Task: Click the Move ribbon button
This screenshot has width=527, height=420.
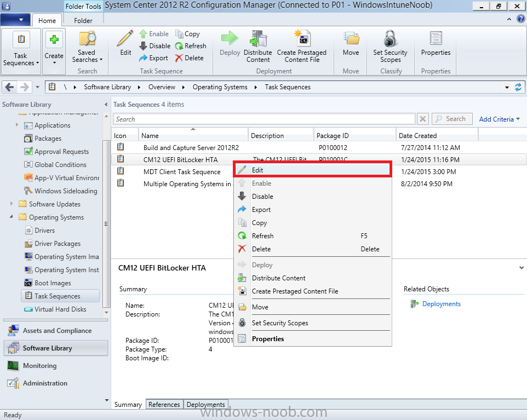Action: coord(351,44)
